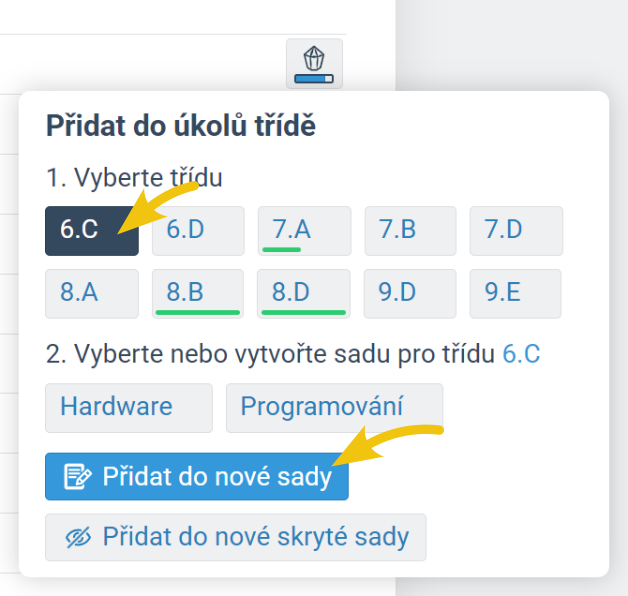This screenshot has height=596, width=628.
Task: Choose class 8.A
Action: pyautogui.click(x=91, y=294)
